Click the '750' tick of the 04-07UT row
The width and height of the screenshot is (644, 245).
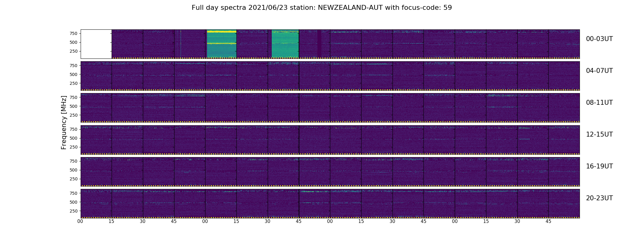pyautogui.click(x=74, y=65)
